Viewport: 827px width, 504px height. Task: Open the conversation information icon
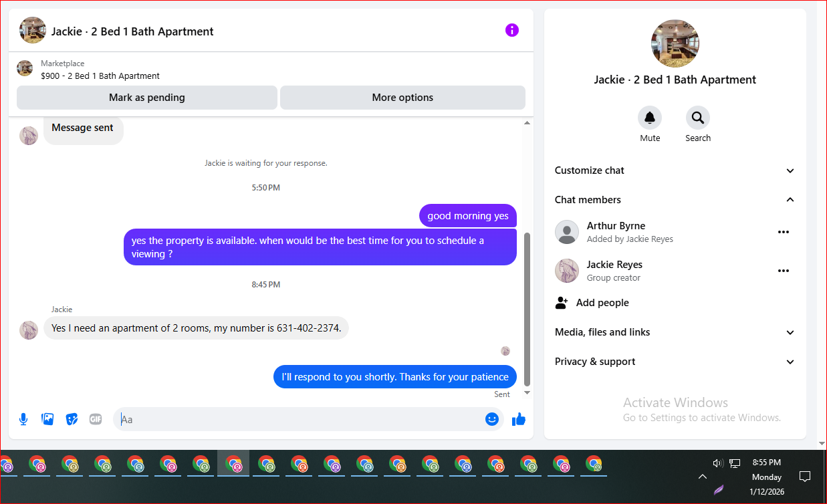click(512, 30)
